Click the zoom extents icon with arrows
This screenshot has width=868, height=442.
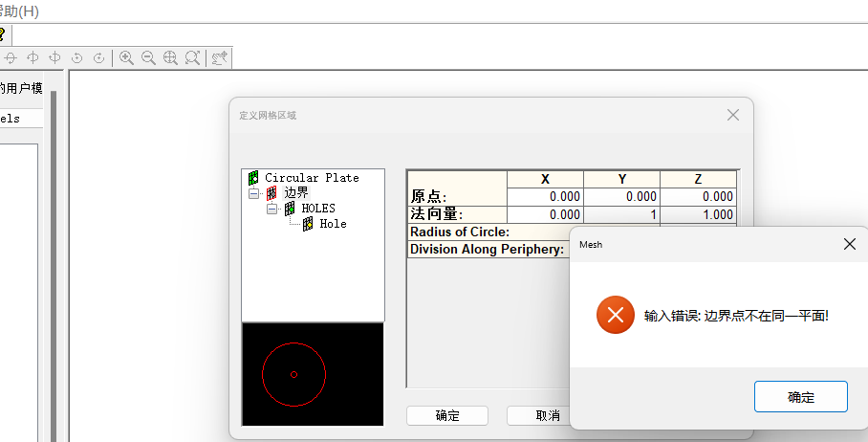coord(192,57)
